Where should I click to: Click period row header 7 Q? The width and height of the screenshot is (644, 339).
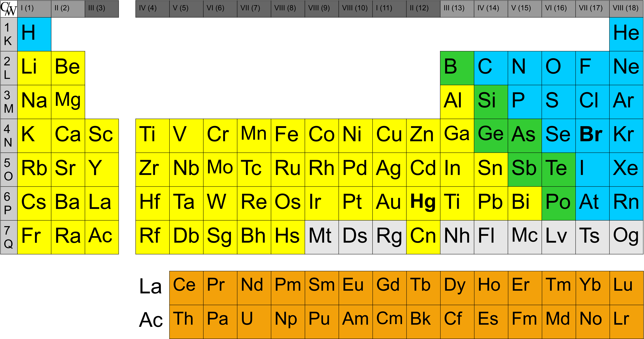[9, 237]
